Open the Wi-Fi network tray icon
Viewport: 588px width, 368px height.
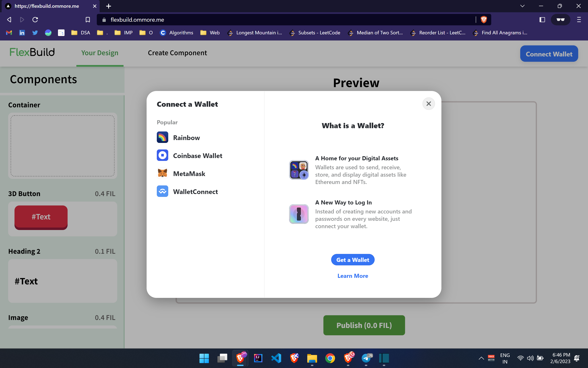tap(520, 358)
